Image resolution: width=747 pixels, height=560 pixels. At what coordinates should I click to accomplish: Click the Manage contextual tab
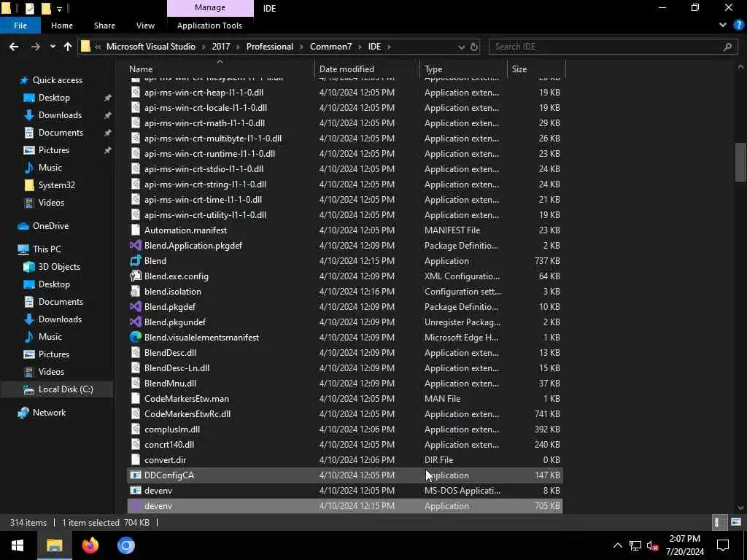click(210, 7)
